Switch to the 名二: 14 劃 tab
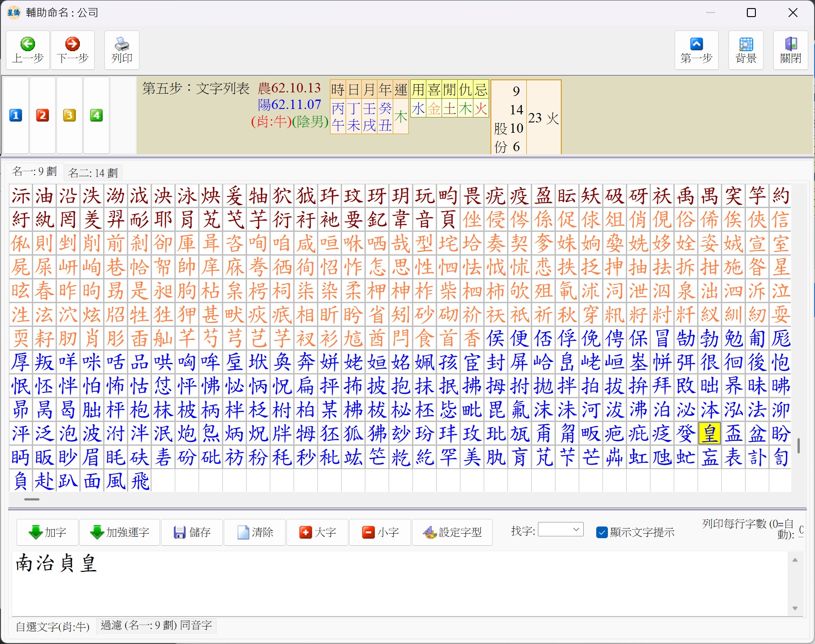The image size is (815, 644). [x=93, y=173]
